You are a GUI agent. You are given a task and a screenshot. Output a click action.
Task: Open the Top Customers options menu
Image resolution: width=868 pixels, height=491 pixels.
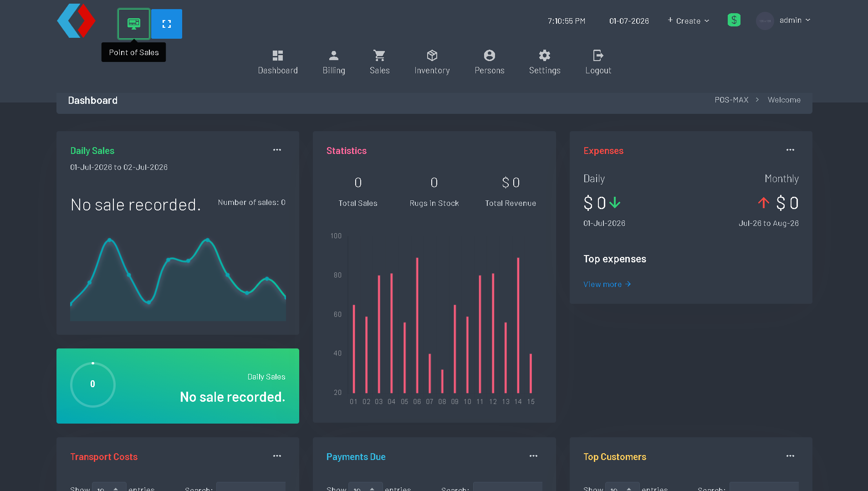pyautogui.click(x=790, y=456)
